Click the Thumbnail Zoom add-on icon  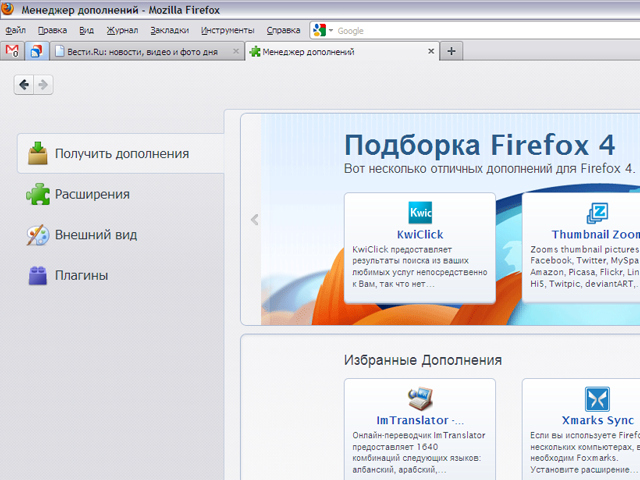597,213
